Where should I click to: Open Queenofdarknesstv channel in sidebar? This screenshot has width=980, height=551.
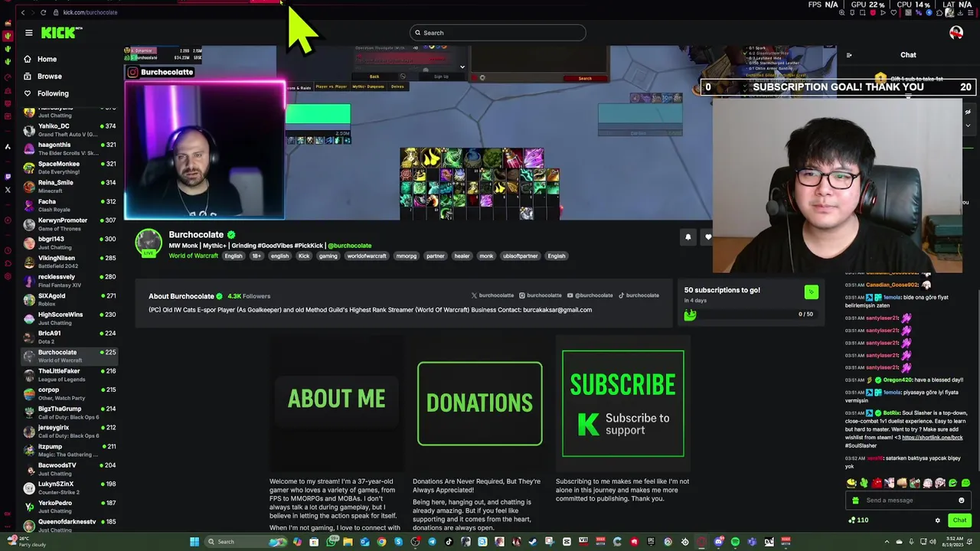coord(69,526)
